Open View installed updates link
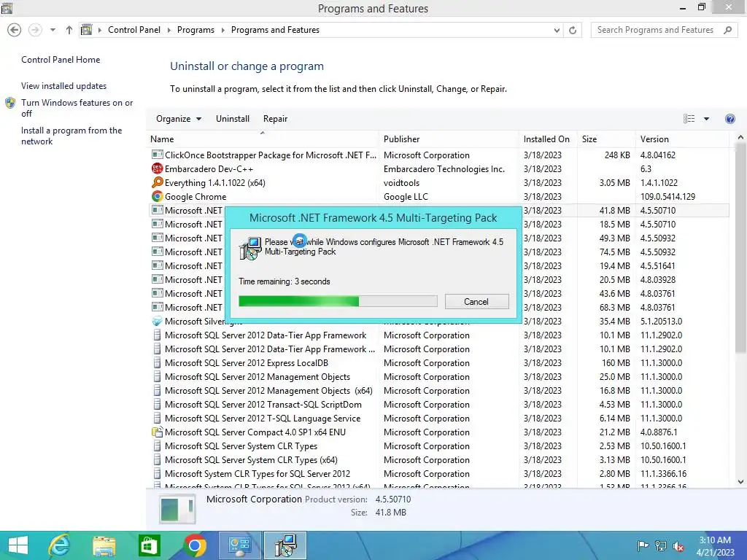This screenshot has height=560, width=747. tap(64, 86)
